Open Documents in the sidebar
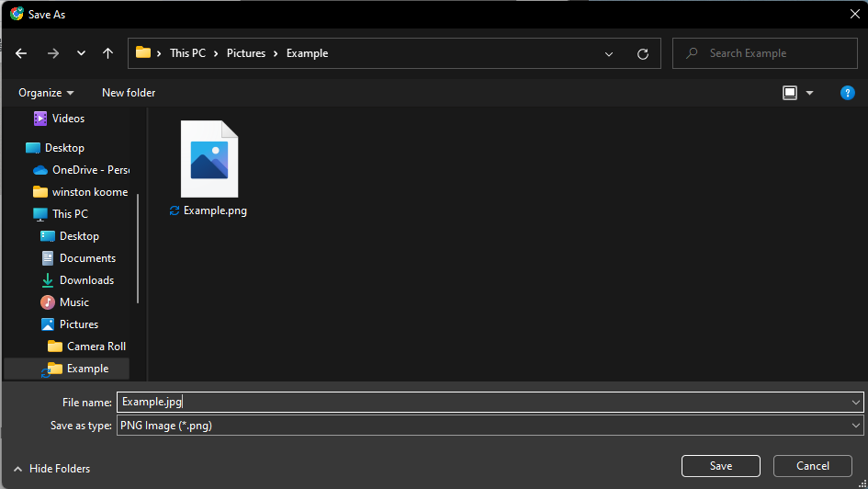Screen dimensions: 868x489 click(87, 258)
